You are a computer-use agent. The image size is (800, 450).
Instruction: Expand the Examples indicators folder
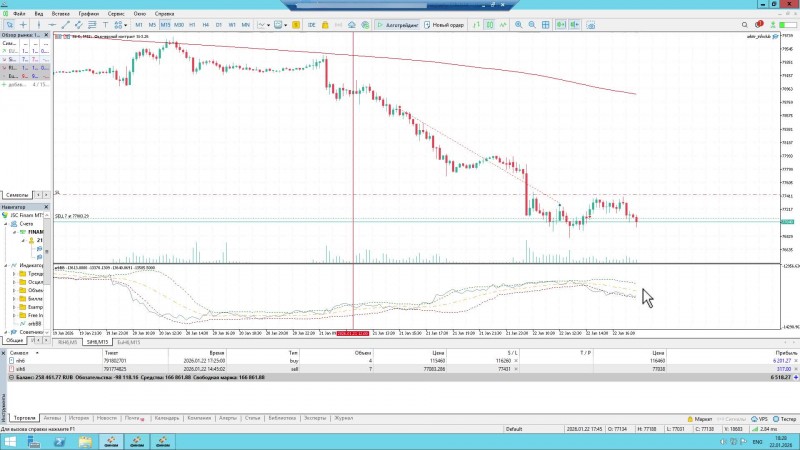tap(14, 307)
